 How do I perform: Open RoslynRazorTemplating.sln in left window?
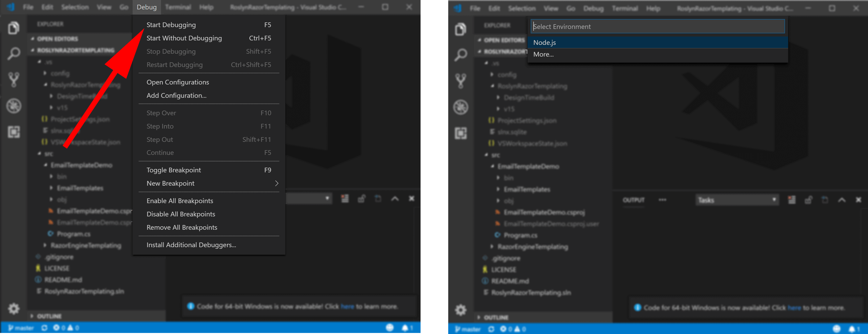pyautogui.click(x=84, y=291)
